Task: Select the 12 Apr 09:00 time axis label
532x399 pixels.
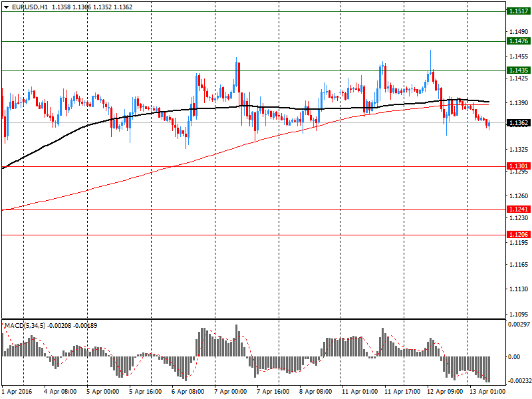Action: pos(445,392)
